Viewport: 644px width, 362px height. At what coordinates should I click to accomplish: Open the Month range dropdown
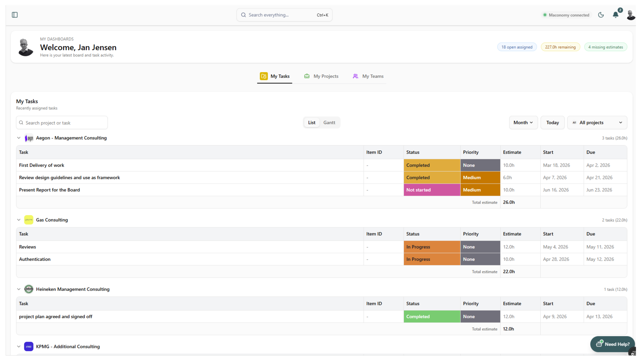tap(523, 123)
